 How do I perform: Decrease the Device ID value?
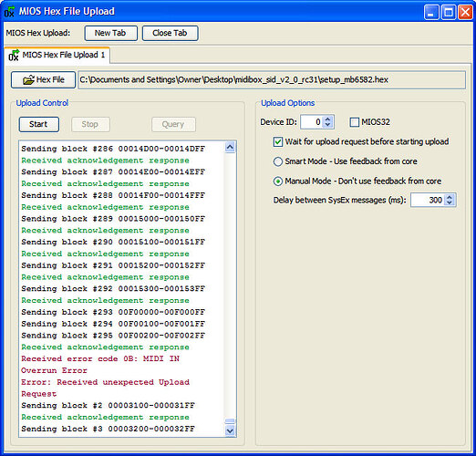327,125
